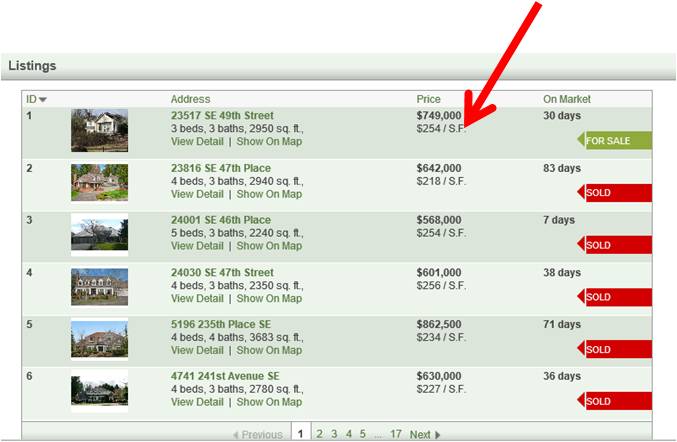Viewport: 677px width, 442px height.
Task: Open the house thumbnail for listing 1
Action: click(x=99, y=130)
